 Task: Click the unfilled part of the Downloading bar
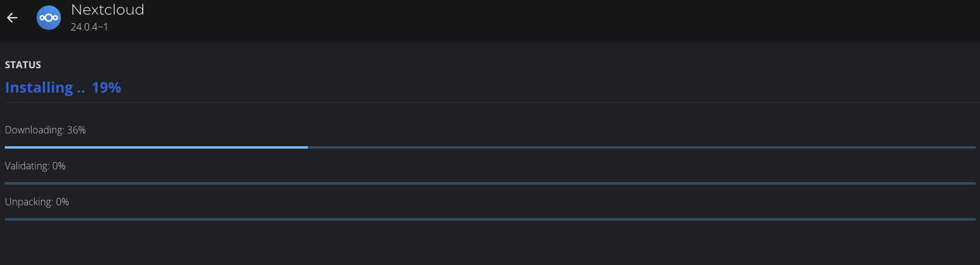point(640,147)
